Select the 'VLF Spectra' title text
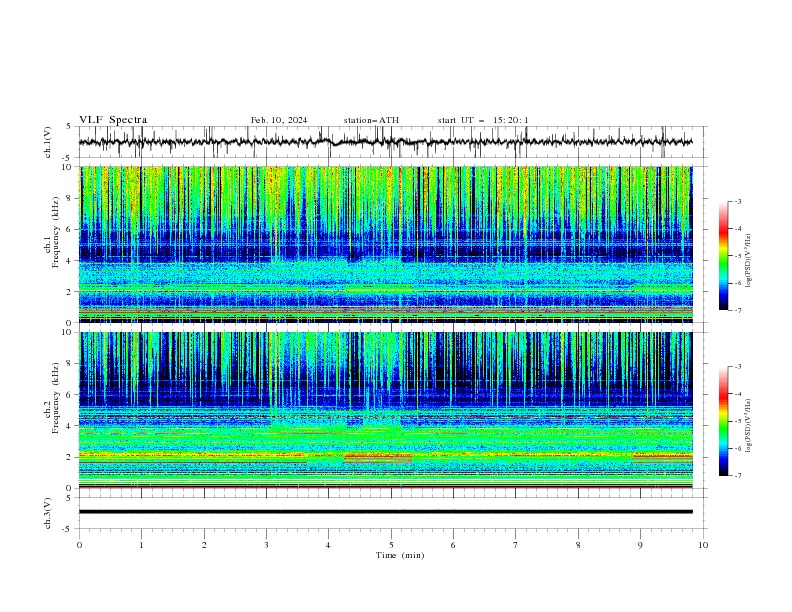This screenshot has width=792, height=612. point(113,120)
